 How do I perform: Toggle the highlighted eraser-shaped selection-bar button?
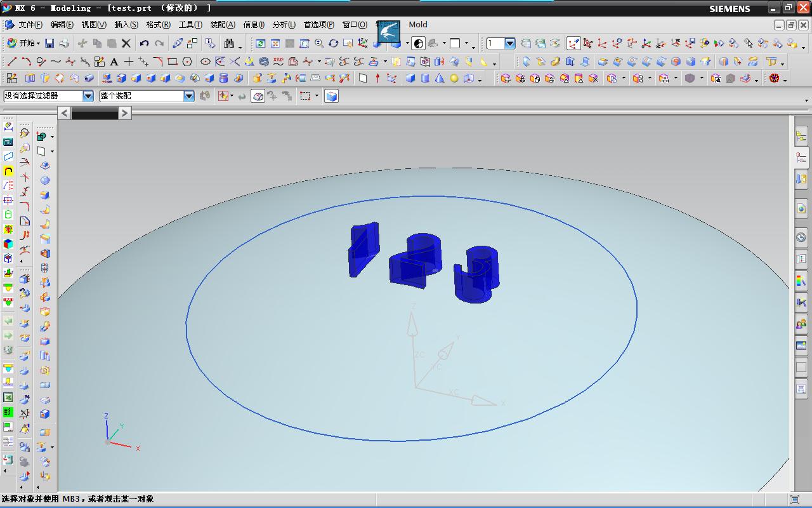click(258, 96)
